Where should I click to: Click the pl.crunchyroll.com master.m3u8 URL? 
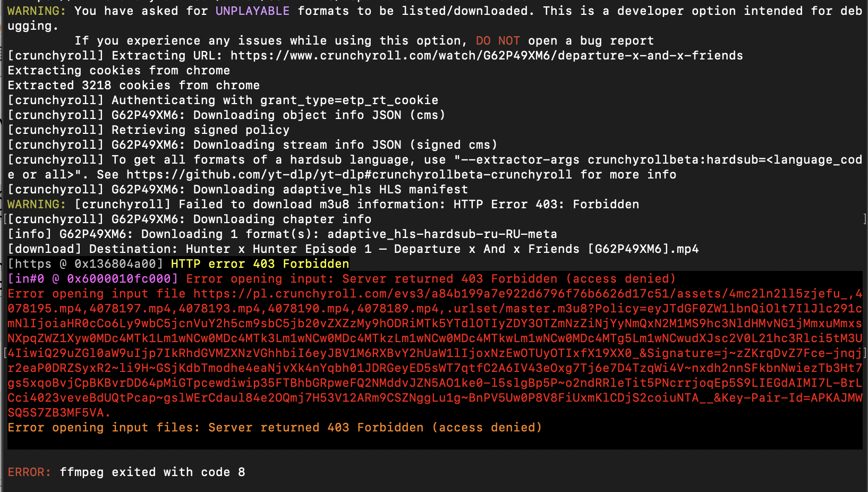[435, 353]
